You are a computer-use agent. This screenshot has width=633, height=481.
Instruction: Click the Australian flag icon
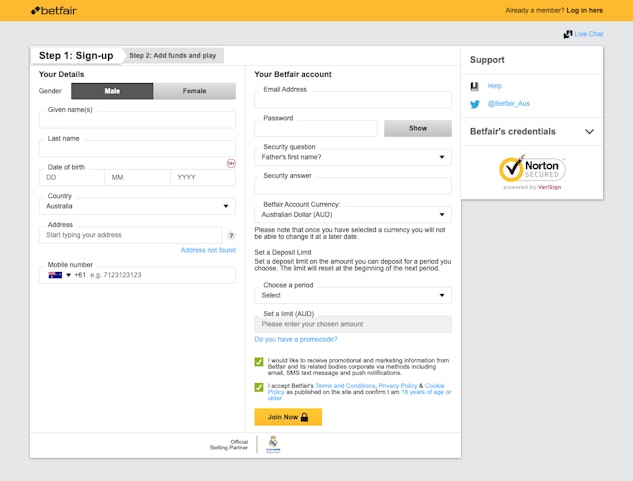(55, 275)
